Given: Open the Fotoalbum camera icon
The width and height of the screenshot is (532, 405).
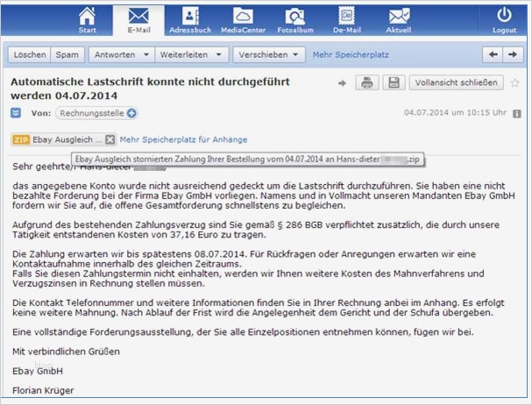Looking at the screenshot, I should click(295, 20).
